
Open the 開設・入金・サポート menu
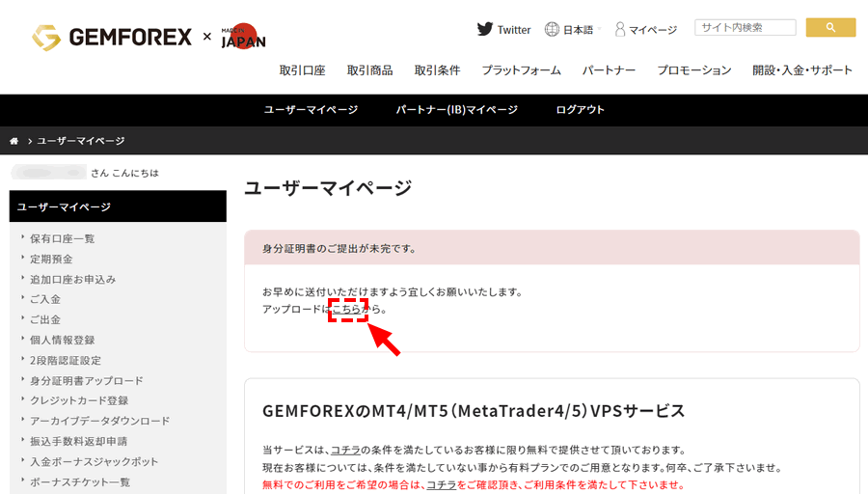coord(802,70)
